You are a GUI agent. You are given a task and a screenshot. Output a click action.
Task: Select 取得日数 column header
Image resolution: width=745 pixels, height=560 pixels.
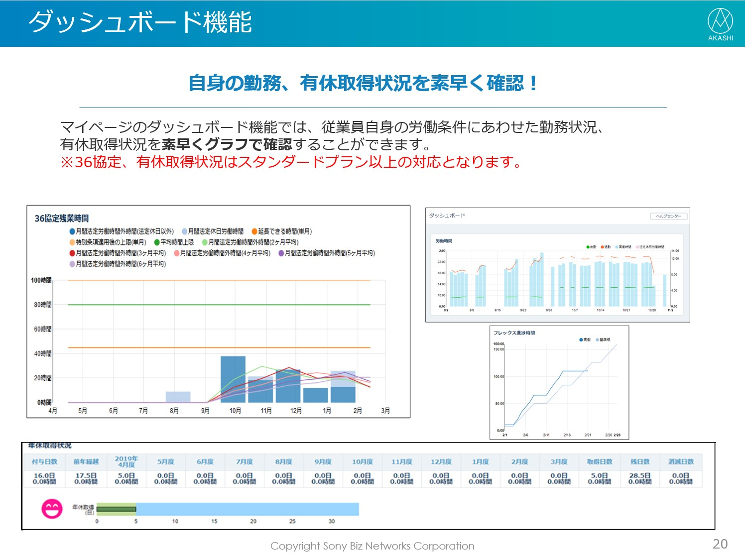(600, 461)
